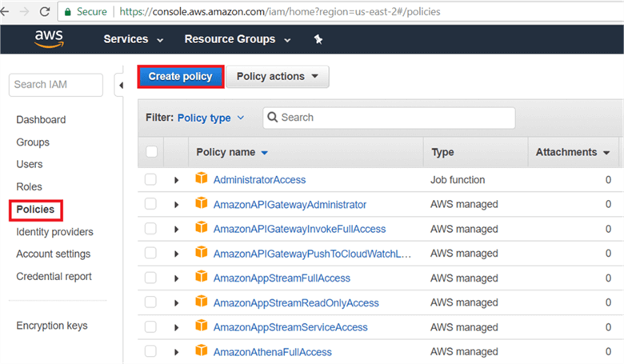Expand the AmazonAppStreamFullAccess row details
Viewport: 624px width, 364px height.
coord(176,278)
